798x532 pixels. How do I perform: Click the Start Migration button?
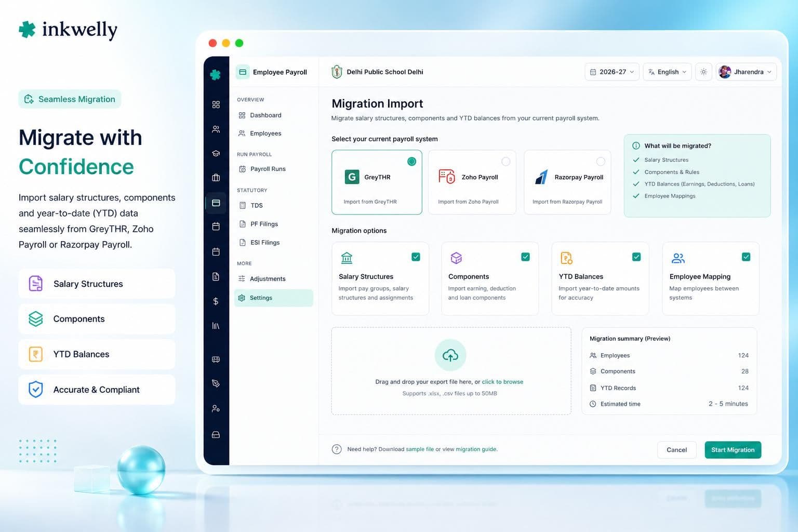tap(733, 450)
